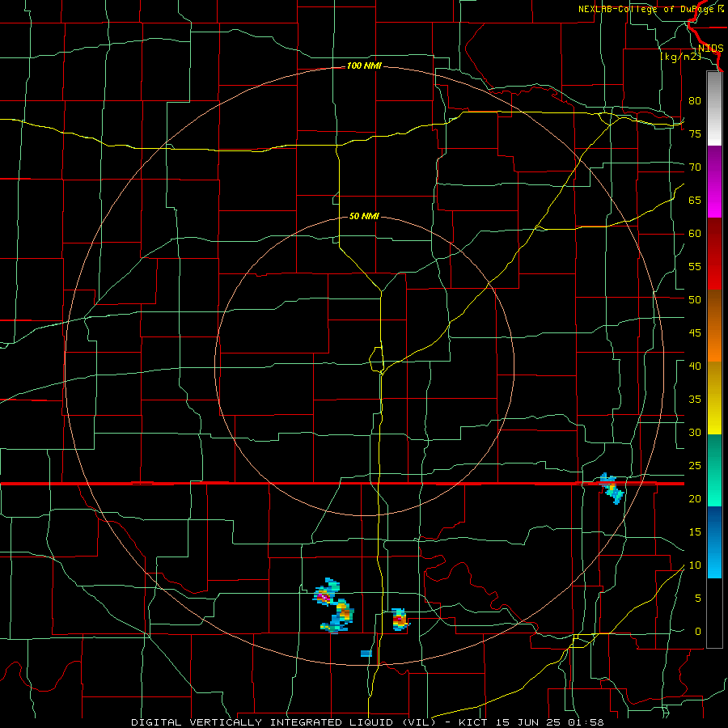Click the small blue echo above the southern range ring

coord(366,654)
